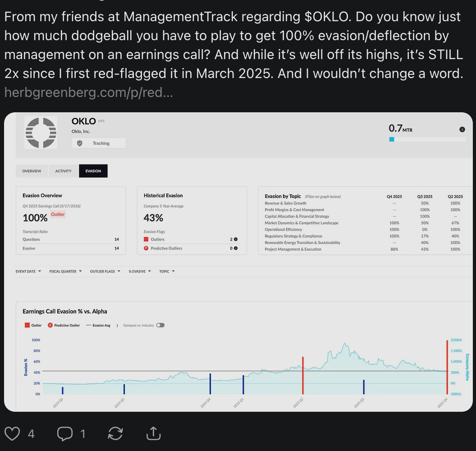Select the Evasion tab

[93, 171]
